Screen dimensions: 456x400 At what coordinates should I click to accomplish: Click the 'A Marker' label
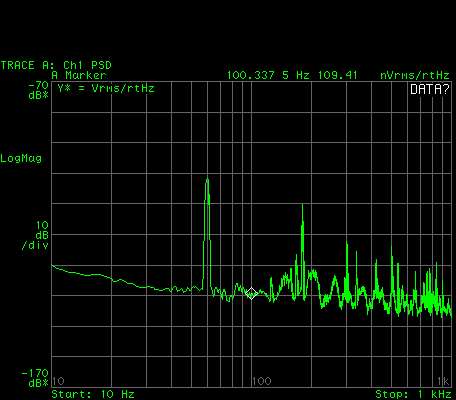point(79,75)
